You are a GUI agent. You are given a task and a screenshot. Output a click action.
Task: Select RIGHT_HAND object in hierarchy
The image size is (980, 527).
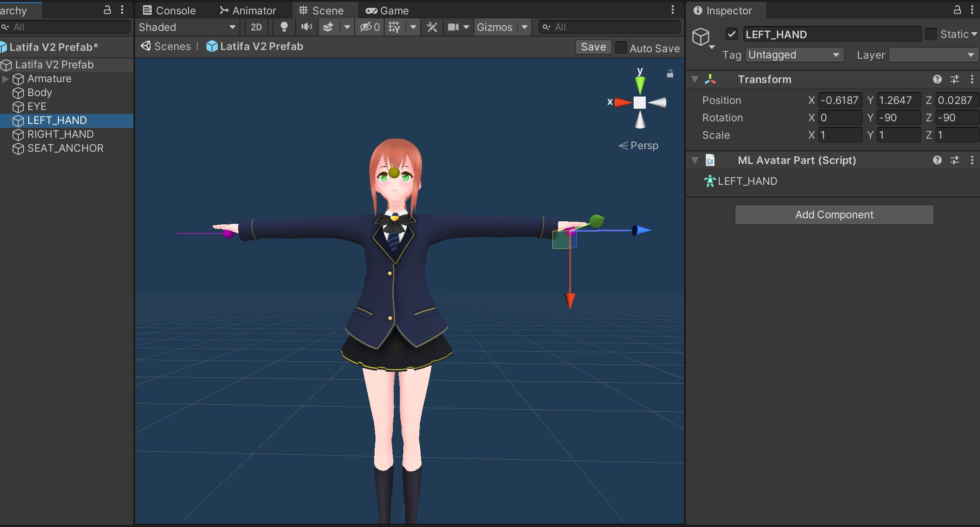(x=60, y=134)
